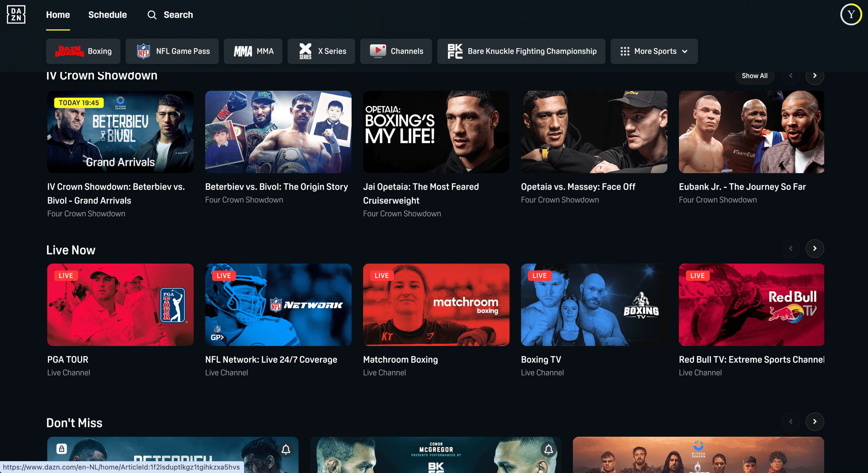Click the Channels play icon
The height and width of the screenshot is (473, 868).
pyautogui.click(x=378, y=51)
